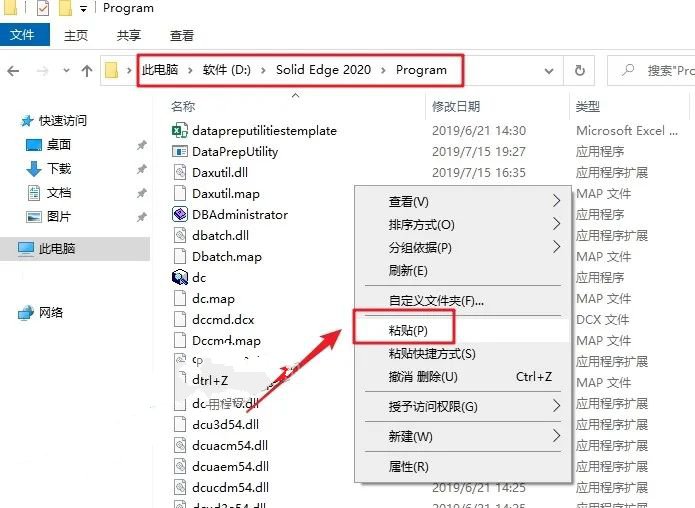Select the DBAdministrator application icon
695x508 pixels.
[x=180, y=214]
